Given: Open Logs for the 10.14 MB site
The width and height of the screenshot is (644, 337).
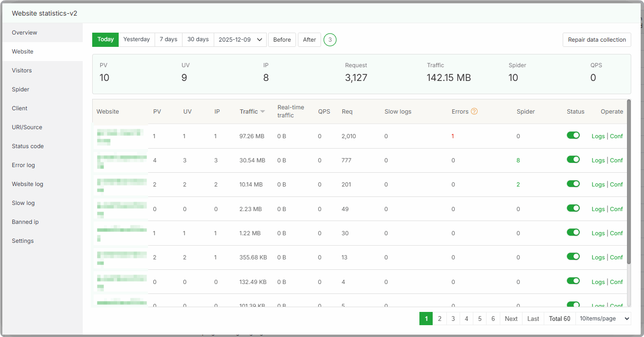Looking at the screenshot, I should pyautogui.click(x=598, y=185).
